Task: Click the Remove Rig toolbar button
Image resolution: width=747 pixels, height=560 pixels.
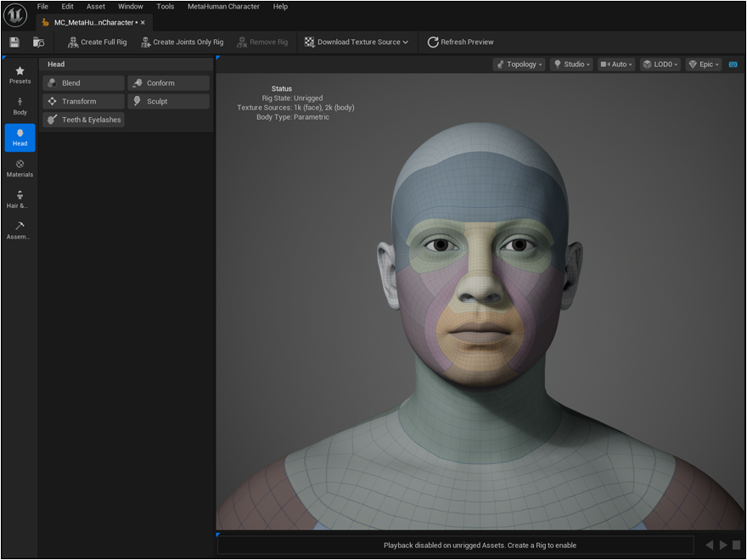Action: [262, 42]
